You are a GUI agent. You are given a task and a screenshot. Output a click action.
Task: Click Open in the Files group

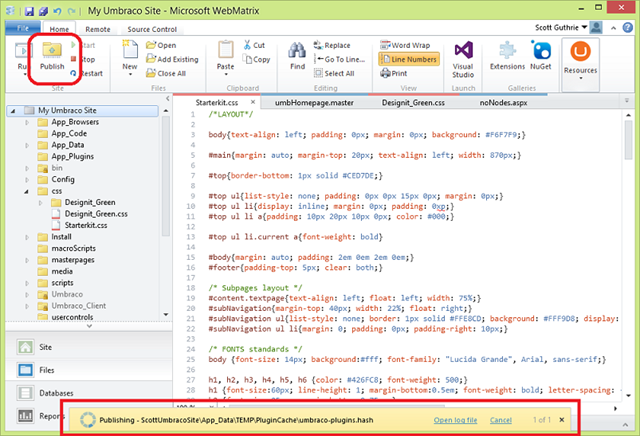161,45
